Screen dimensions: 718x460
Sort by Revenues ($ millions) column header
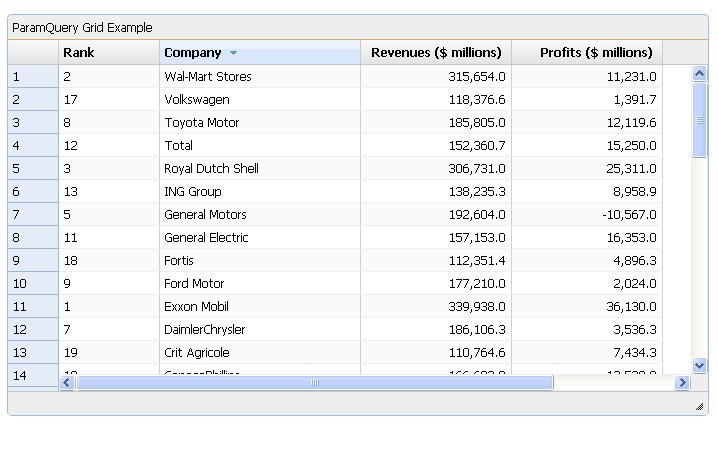click(x=436, y=53)
